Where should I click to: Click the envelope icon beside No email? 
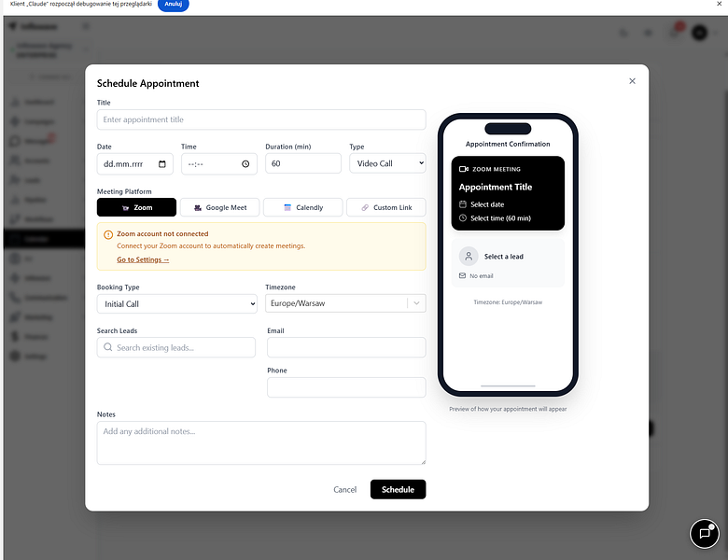pos(462,275)
